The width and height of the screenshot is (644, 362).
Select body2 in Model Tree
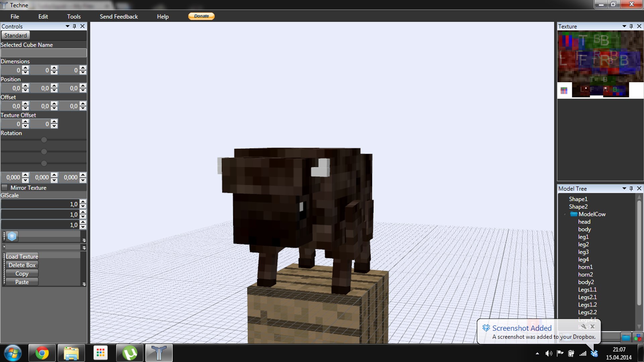point(586,282)
